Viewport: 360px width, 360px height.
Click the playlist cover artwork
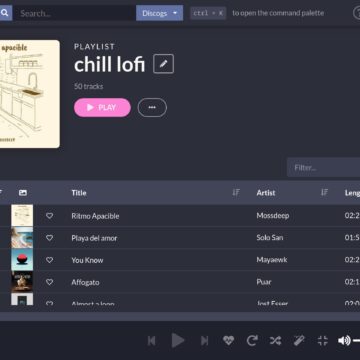pyautogui.click(x=29, y=94)
